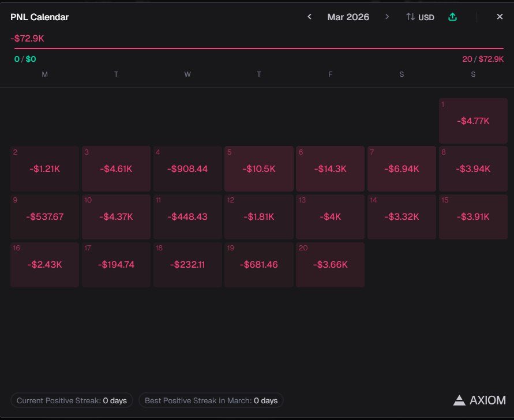Click day 17 cell with -$194.74

pos(116,265)
